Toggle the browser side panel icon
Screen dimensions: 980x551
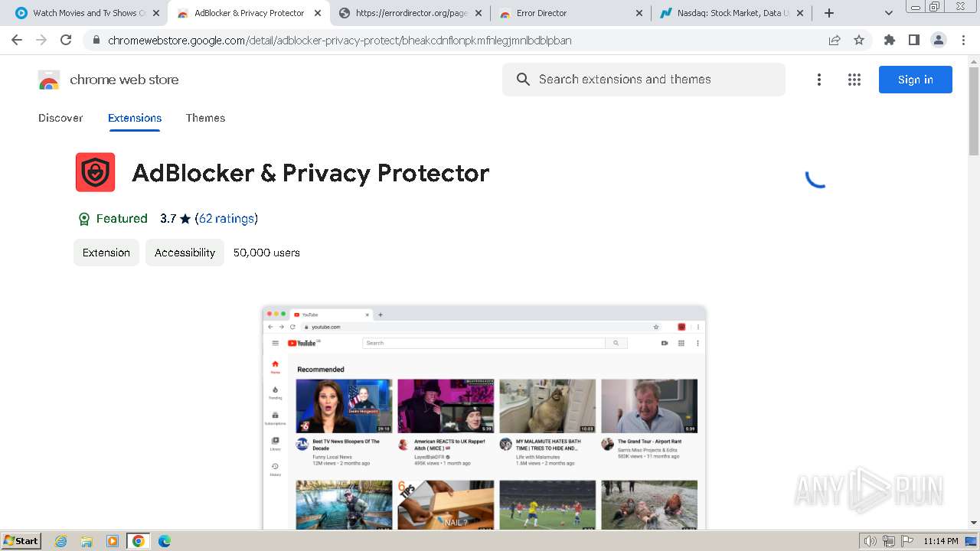coord(913,40)
